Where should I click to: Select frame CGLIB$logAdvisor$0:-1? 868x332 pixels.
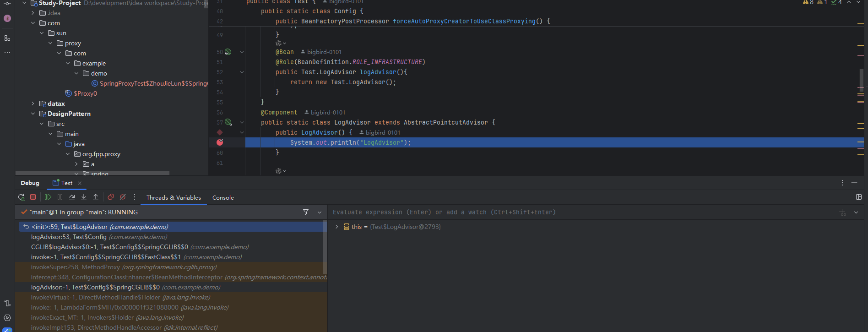(x=171, y=247)
